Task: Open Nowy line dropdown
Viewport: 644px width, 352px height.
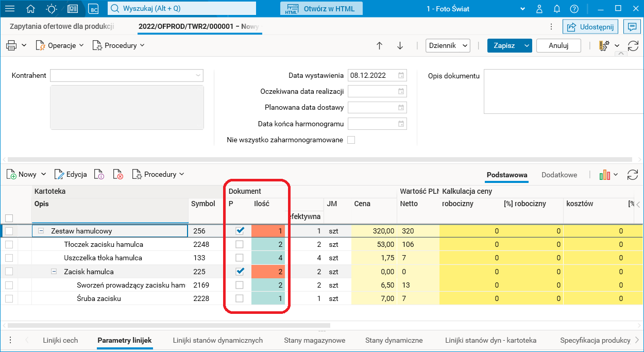Action: pyautogui.click(x=43, y=174)
